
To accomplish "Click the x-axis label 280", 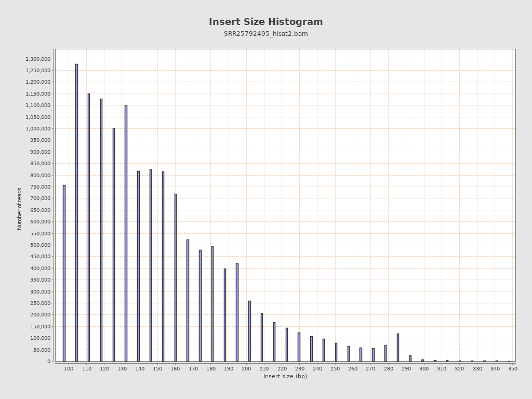I will tap(389, 368).
